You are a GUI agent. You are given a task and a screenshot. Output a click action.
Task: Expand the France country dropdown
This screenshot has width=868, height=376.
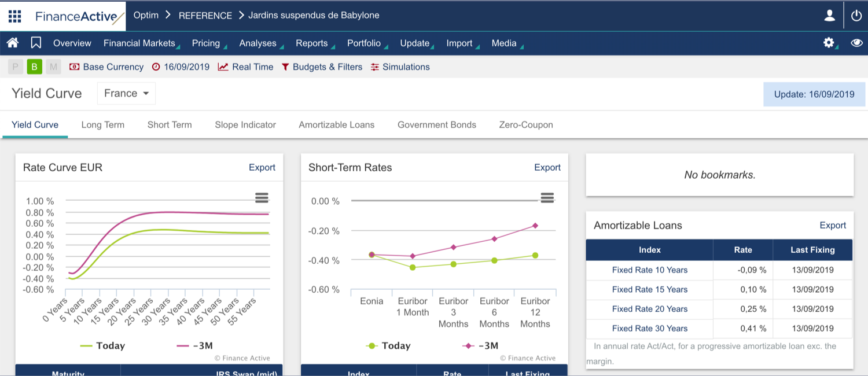pyautogui.click(x=126, y=93)
